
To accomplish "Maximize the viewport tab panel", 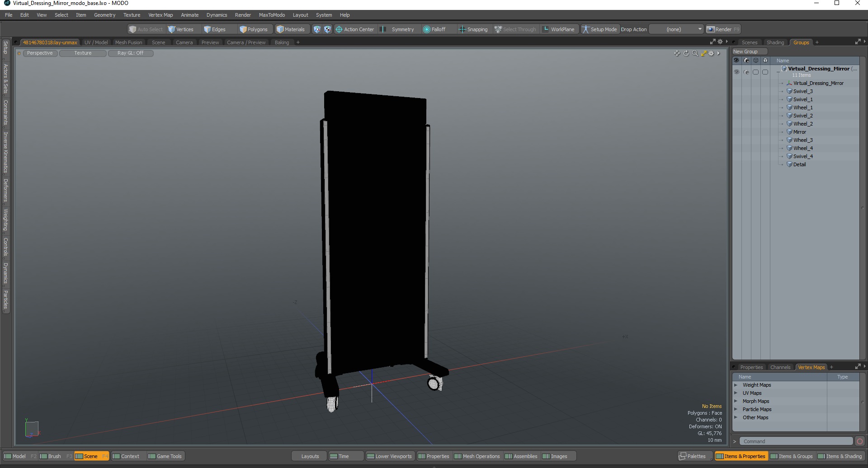I will click(x=713, y=42).
